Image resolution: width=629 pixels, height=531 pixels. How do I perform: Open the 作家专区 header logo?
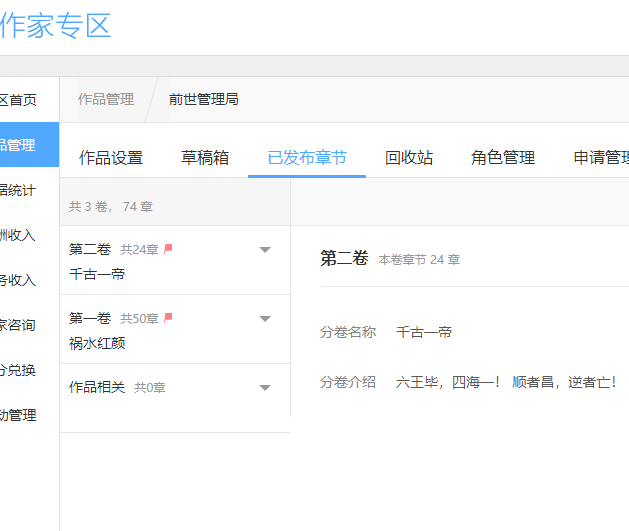point(55,26)
